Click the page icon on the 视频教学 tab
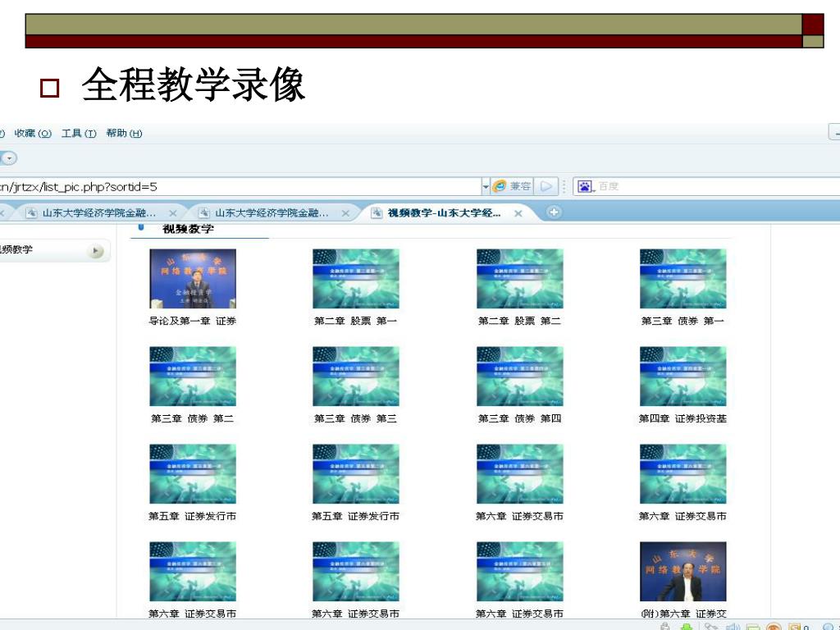Screen dimensions: 840x630 (x=377, y=213)
